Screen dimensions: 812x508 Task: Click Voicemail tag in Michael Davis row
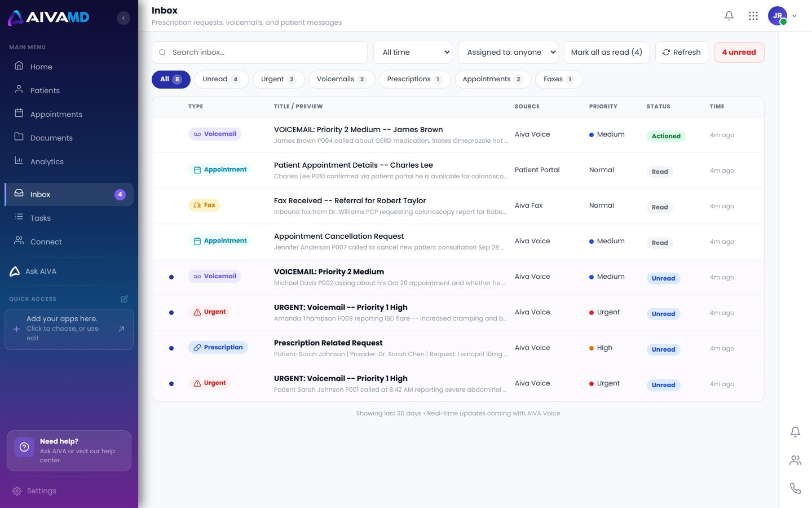click(215, 277)
